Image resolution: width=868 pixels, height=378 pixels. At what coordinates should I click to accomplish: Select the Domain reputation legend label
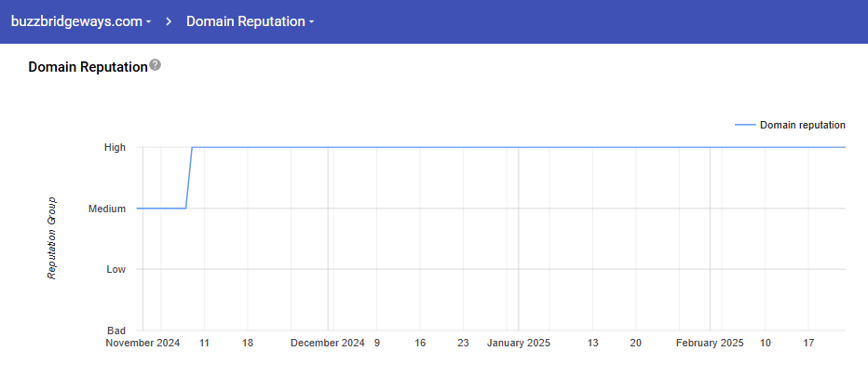pos(802,125)
